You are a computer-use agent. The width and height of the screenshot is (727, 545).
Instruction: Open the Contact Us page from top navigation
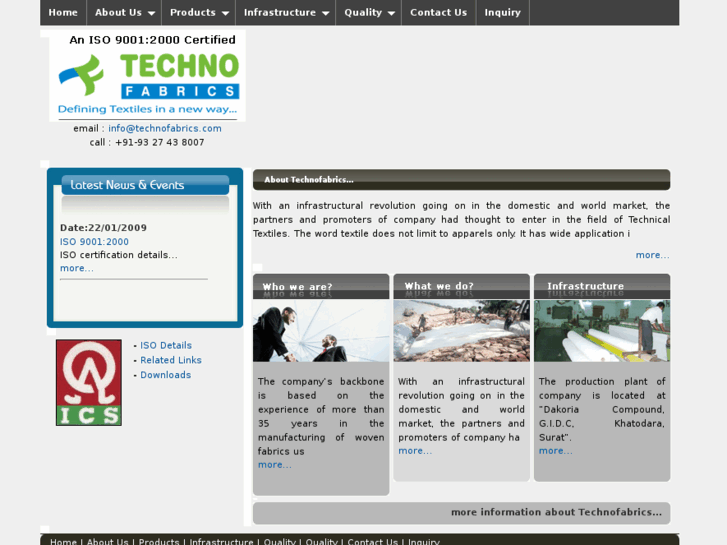tap(438, 13)
